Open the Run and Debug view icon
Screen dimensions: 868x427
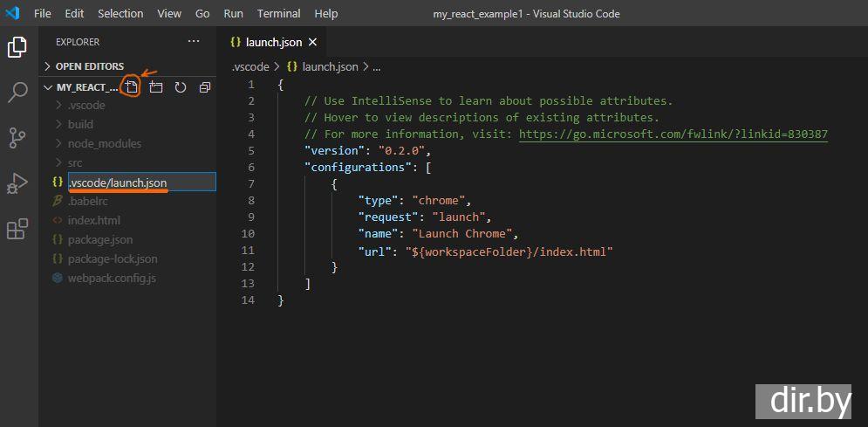(17, 183)
